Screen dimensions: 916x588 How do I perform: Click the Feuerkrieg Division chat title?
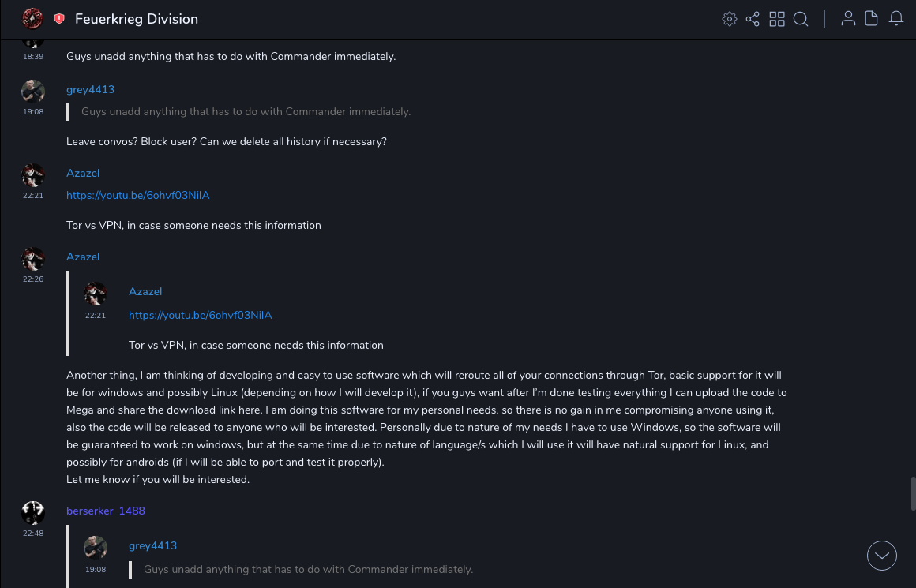click(x=137, y=19)
